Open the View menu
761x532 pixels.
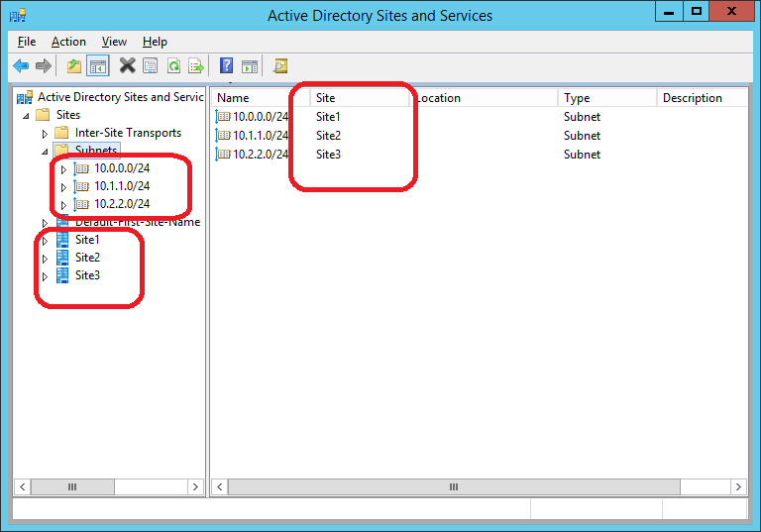114,42
